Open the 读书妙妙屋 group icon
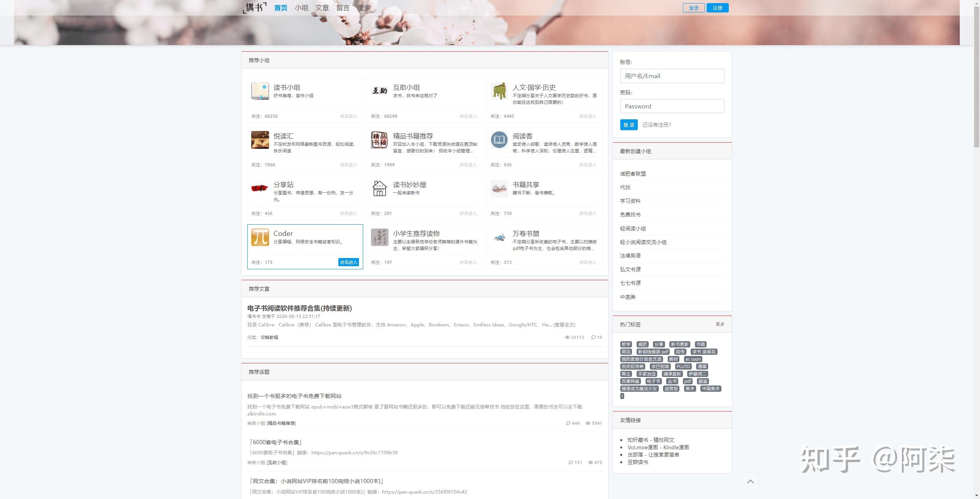Image resolution: width=980 pixels, height=499 pixels. [x=380, y=189]
